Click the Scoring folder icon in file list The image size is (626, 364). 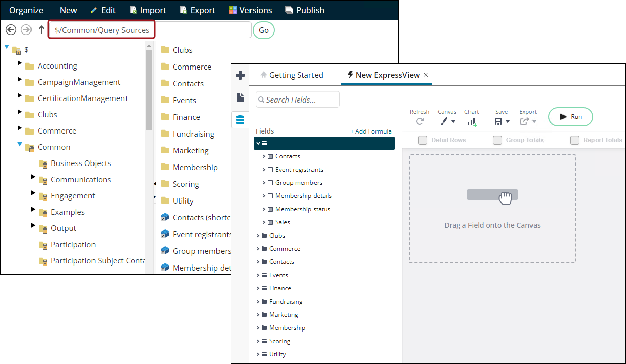point(165,184)
